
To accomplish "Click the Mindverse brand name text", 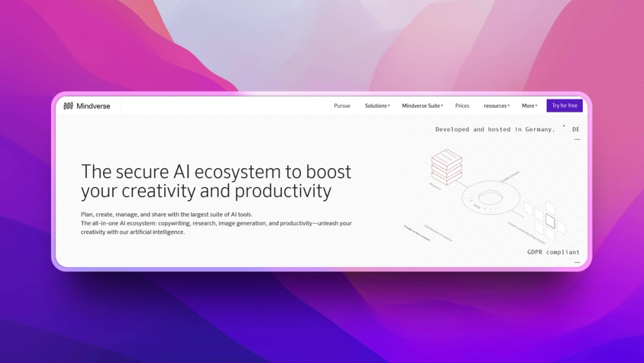I will (93, 106).
